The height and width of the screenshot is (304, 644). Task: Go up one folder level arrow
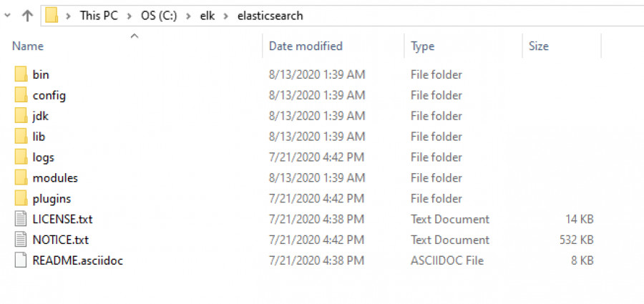coord(27,15)
